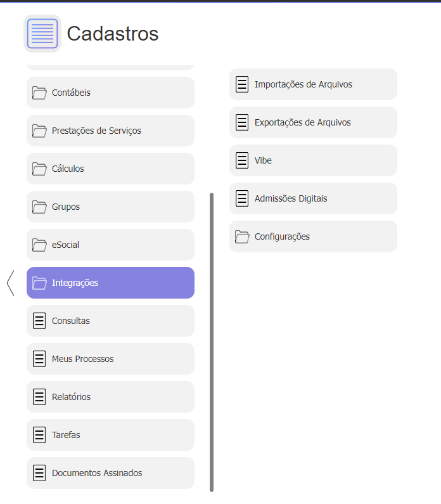Click the document icon next to Tarefas
This screenshot has width=441, height=504.
coord(39,435)
